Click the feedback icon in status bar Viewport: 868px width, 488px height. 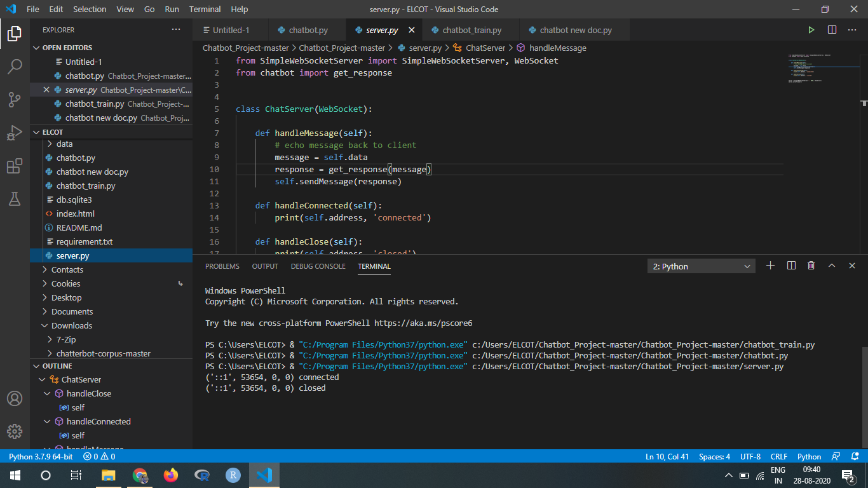836,456
